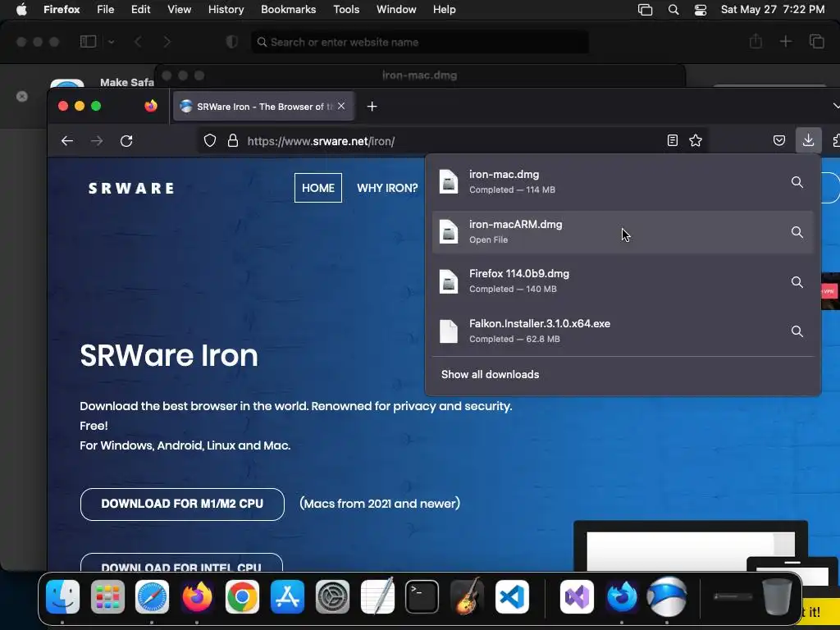Open TextEdit from the Dock

pyautogui.click(x=377, y=596)
